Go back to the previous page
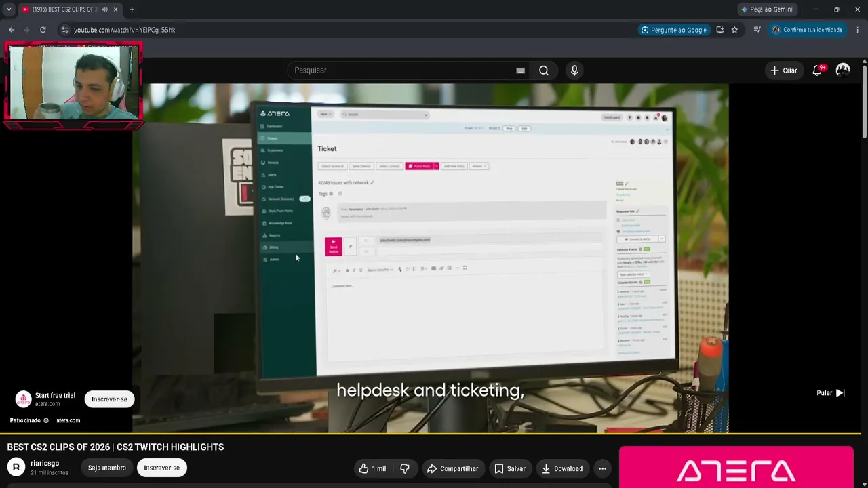Image resolution: width=868 pixels, height=488 pixels. 12,30
